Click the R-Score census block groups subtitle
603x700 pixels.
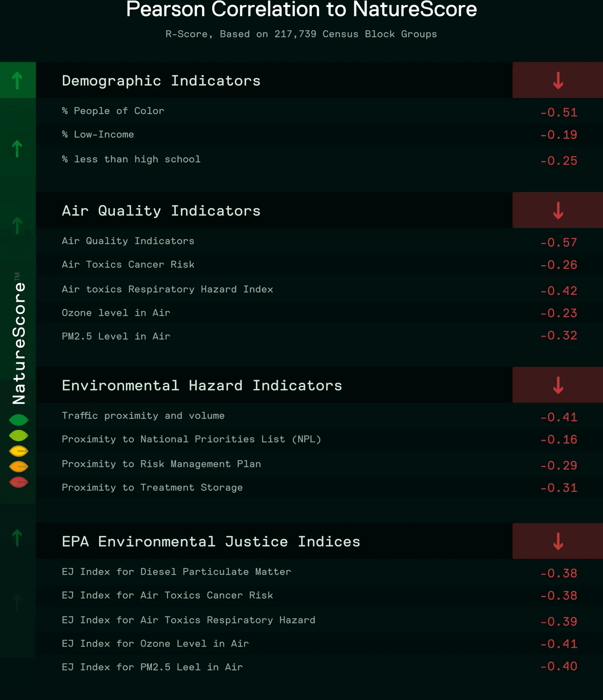[301, 34]
